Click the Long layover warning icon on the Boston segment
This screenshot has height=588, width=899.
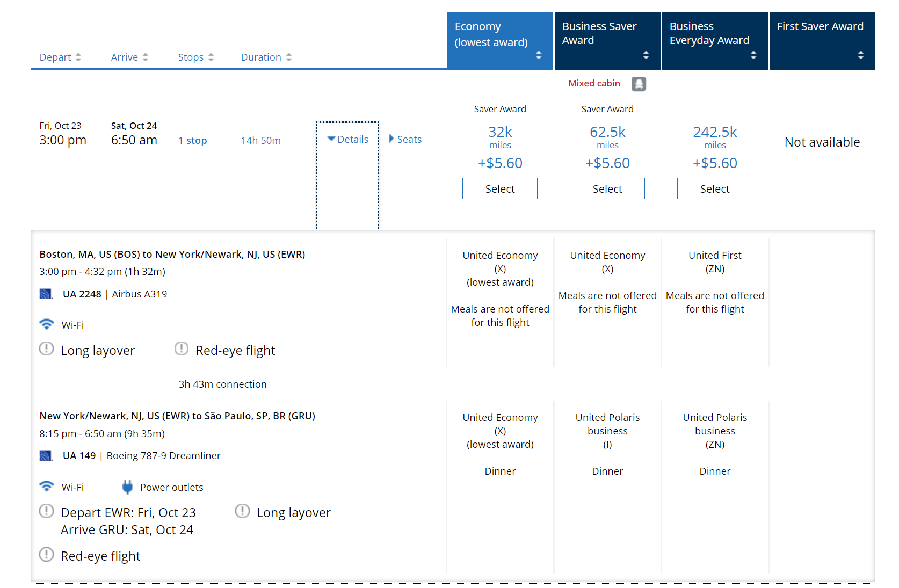(47, 349)
